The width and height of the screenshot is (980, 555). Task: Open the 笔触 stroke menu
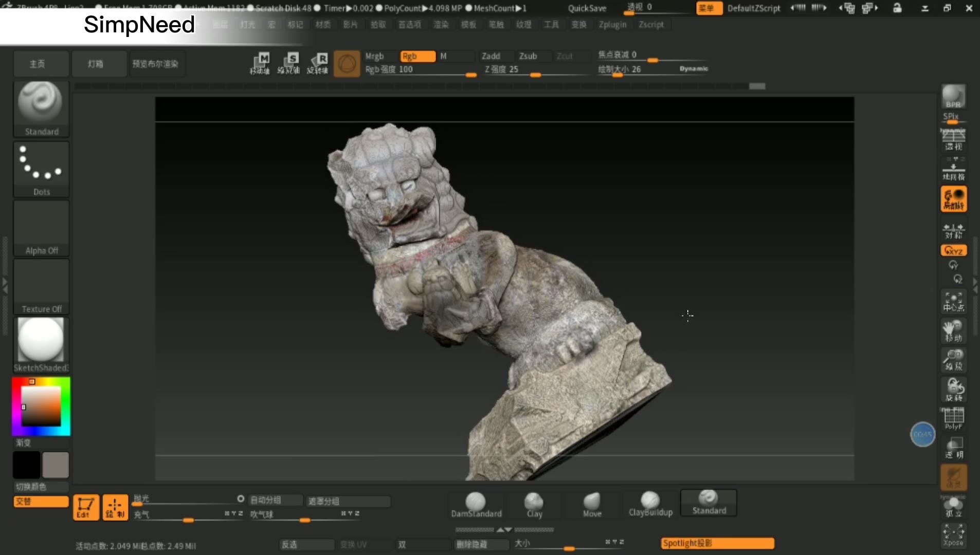point(496,25)
